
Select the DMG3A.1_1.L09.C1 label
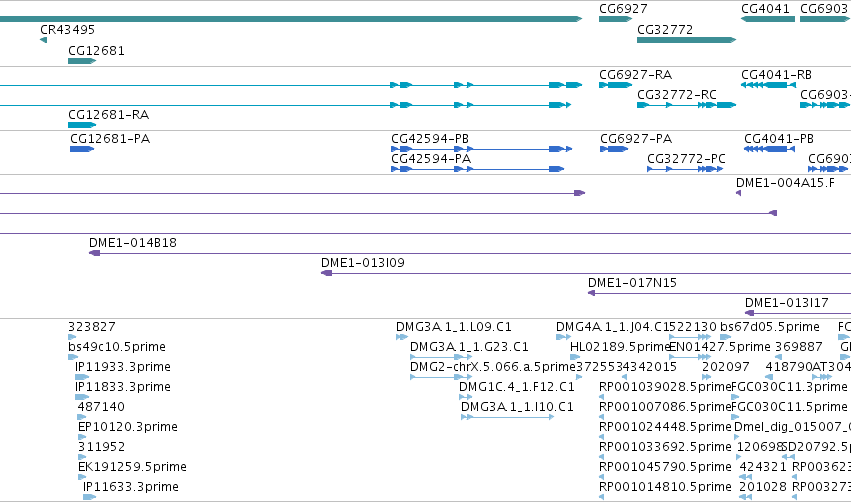454,327
